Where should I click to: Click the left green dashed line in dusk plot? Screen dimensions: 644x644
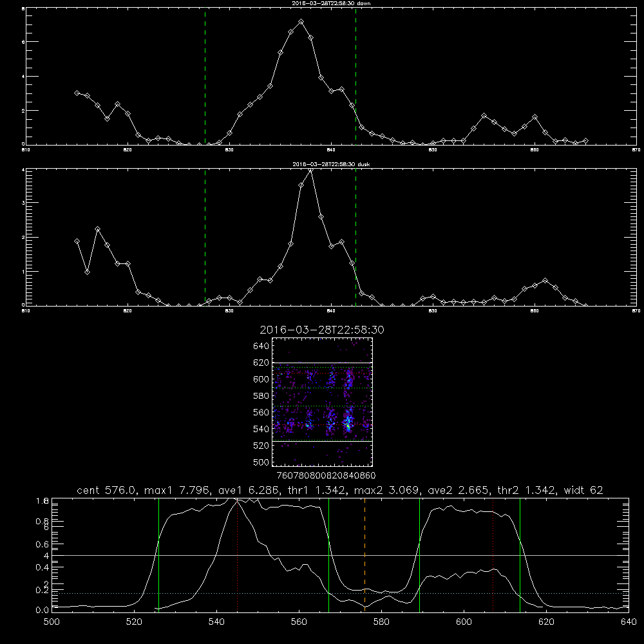(x=205, y=238)
